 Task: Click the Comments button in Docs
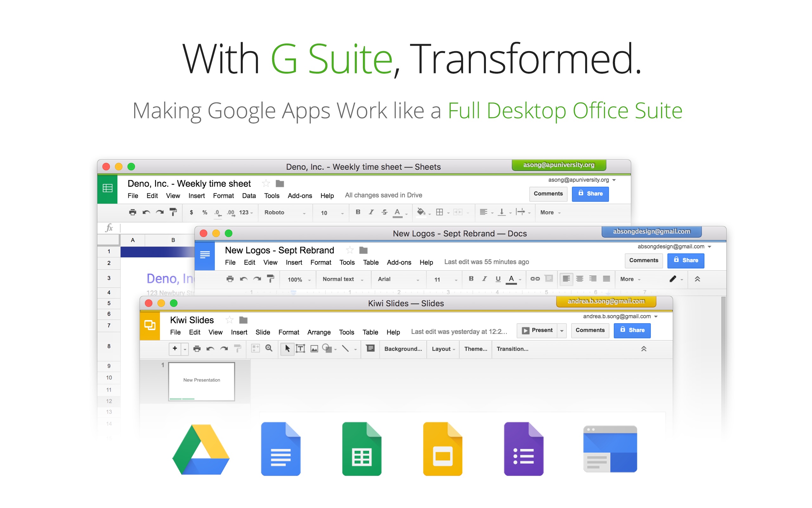point(644,260)
